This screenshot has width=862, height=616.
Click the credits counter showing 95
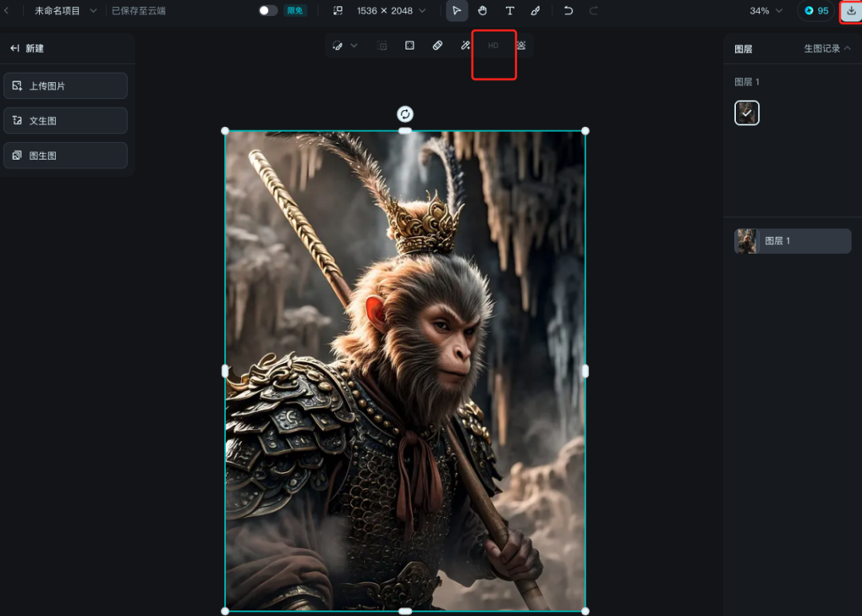click(817, 10)
